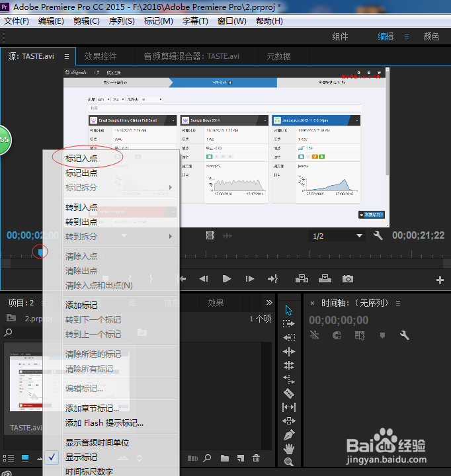This screenshot has width=451, height=476.
Task: Click the drag audio only waveform icon
Action: click(x=227, y=235)
